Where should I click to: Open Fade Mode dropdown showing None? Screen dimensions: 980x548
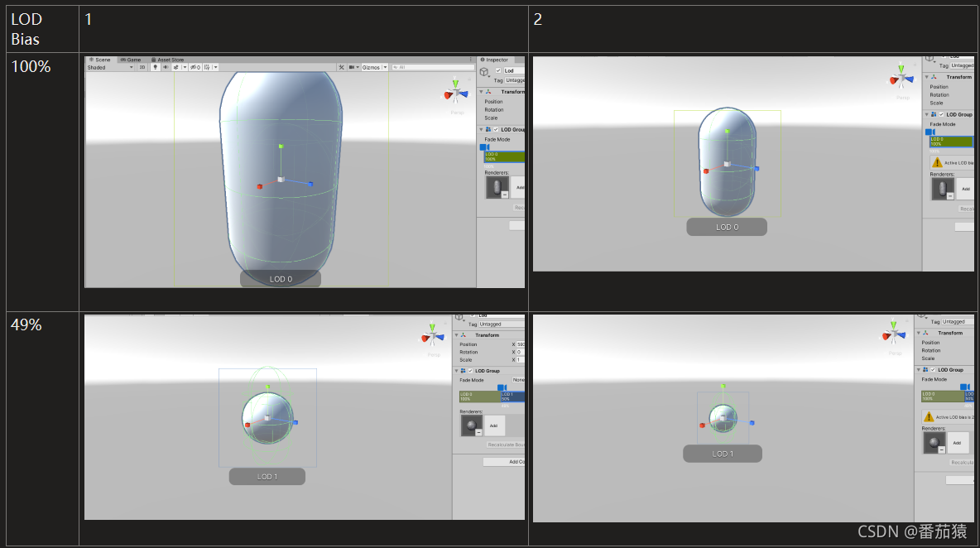coord(518,380)
